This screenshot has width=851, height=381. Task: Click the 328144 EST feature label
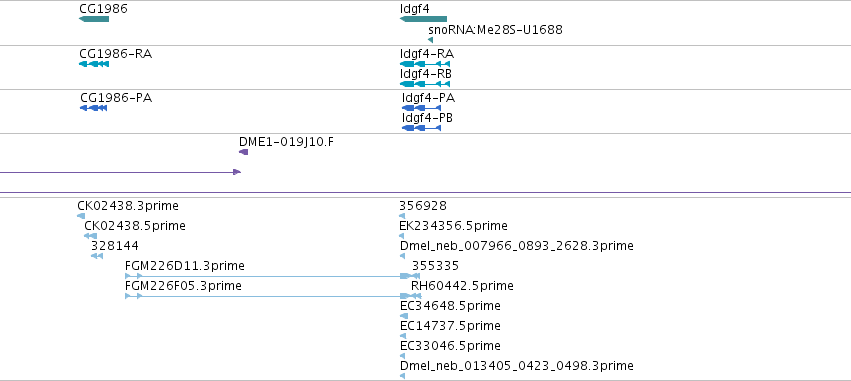click(x=115, y=246)
